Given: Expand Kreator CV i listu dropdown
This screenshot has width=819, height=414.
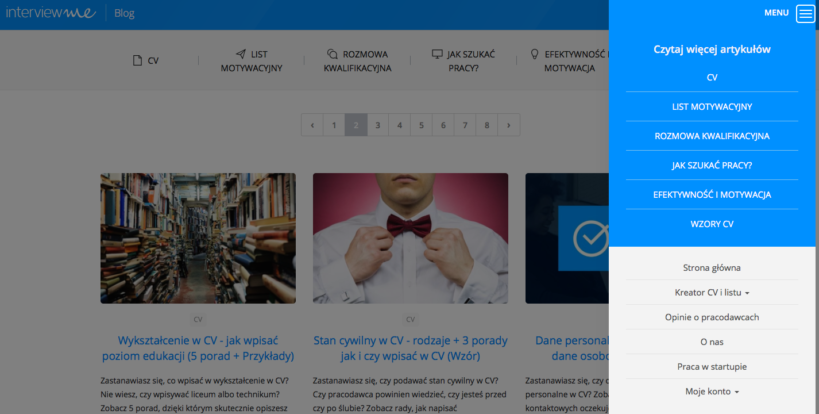Looking at the screenshot, I should point(712,292).
